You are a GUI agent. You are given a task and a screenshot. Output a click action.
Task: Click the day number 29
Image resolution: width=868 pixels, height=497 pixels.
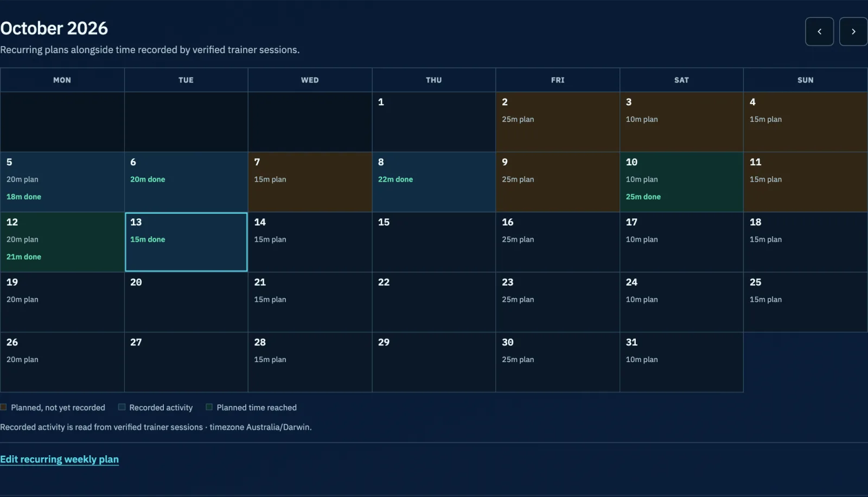click(384, 343)
